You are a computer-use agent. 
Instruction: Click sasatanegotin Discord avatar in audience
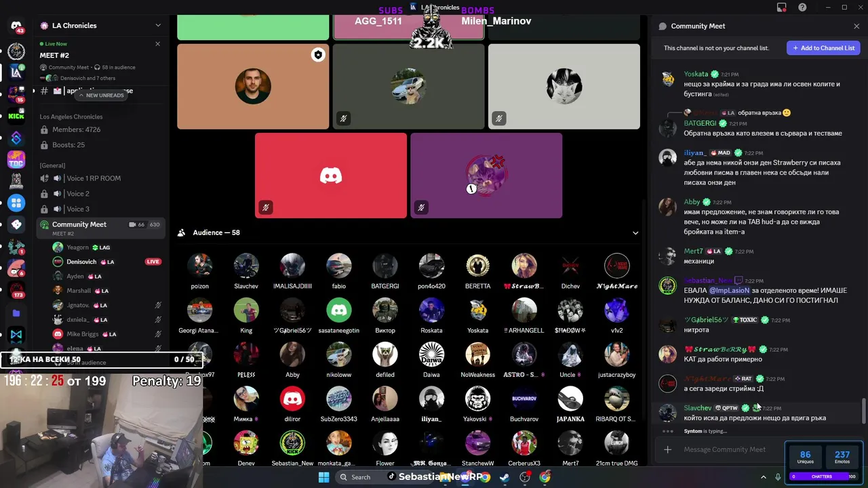[x=338, y=310]
